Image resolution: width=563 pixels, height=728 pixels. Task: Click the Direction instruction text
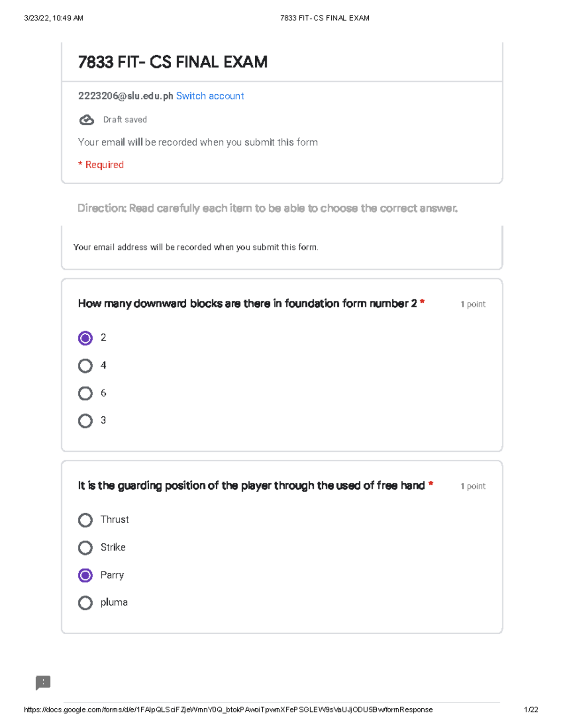click(267, 208)
